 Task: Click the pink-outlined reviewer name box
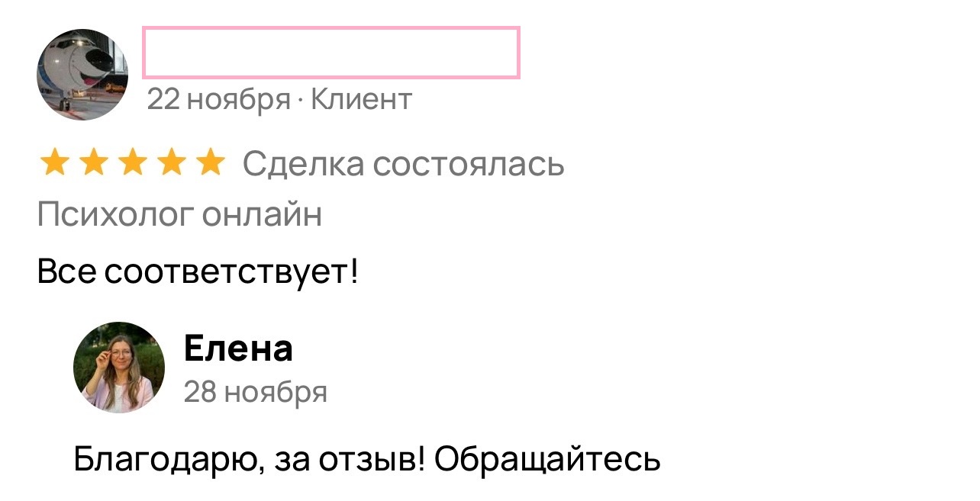tap(331, 53)
